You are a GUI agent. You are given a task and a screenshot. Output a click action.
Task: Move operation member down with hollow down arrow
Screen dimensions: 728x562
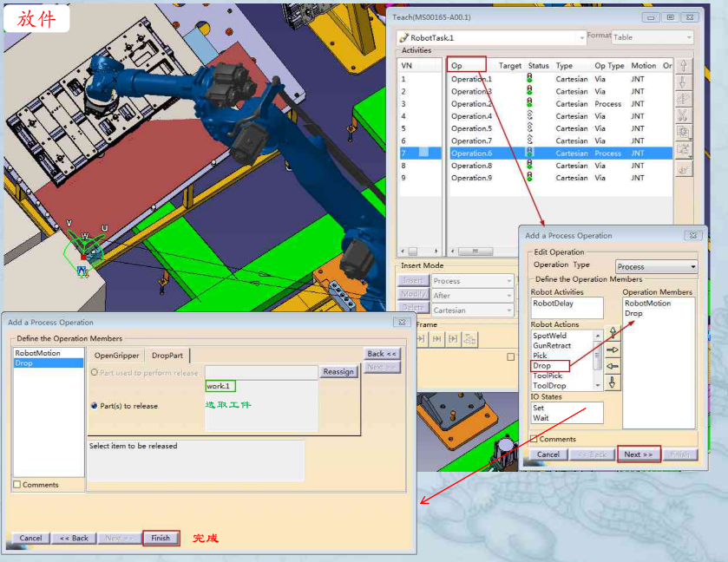(612, 382)
